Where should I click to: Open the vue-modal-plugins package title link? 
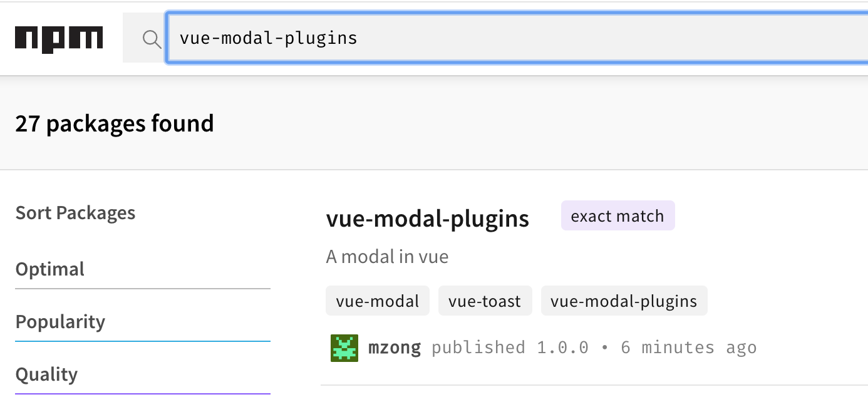click(x=427, y=219)
